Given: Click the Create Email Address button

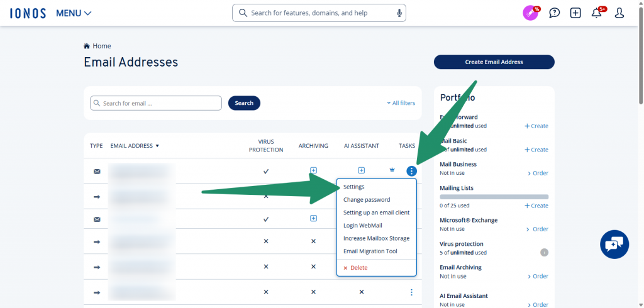Looking at the screenshot, I should pos(494,62).
